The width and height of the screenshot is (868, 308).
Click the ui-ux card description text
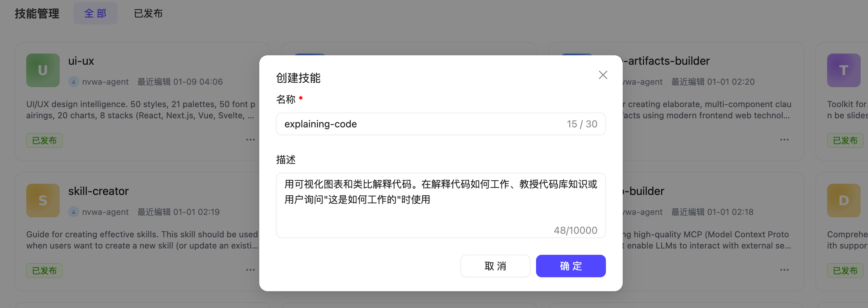tap(141, 110)
